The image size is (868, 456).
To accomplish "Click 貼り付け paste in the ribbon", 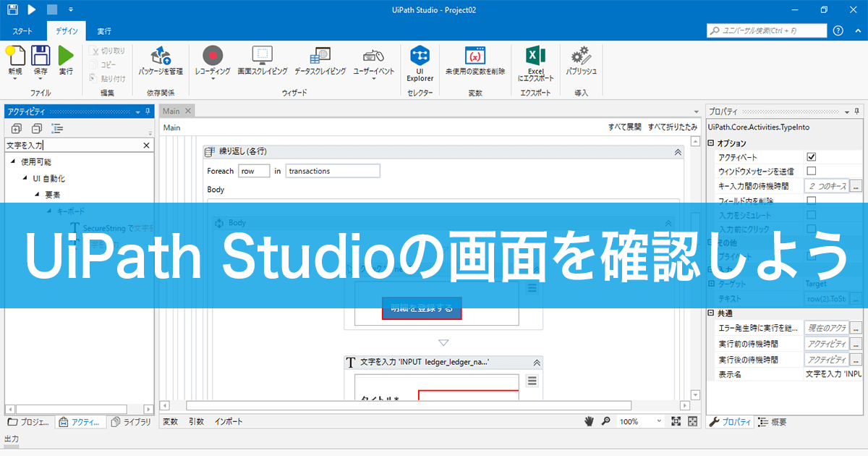I will (107, 78).
